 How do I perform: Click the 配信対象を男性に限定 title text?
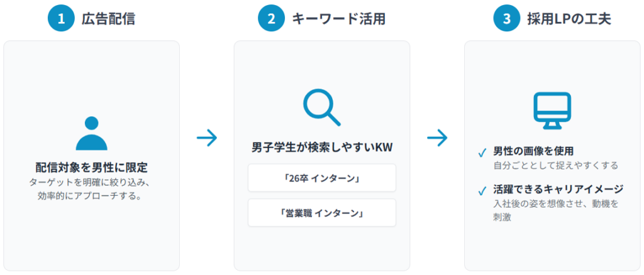click(x=91, y=168)
